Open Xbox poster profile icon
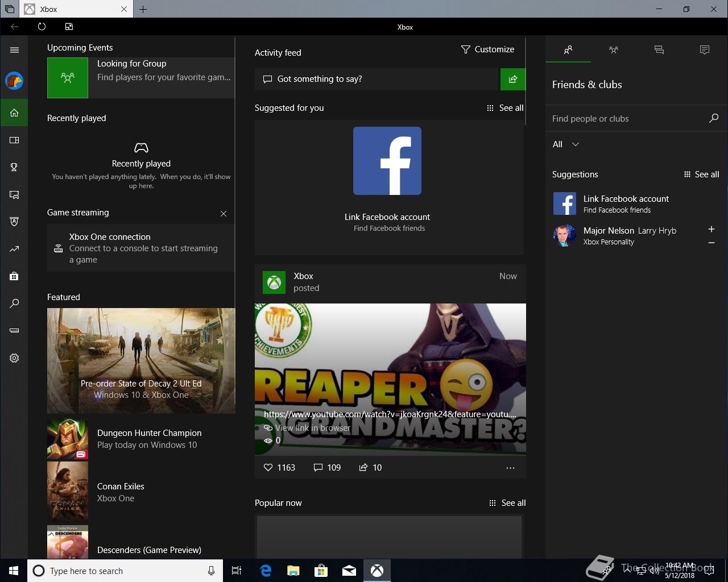 pyautogui.click(x=274, y=282)
